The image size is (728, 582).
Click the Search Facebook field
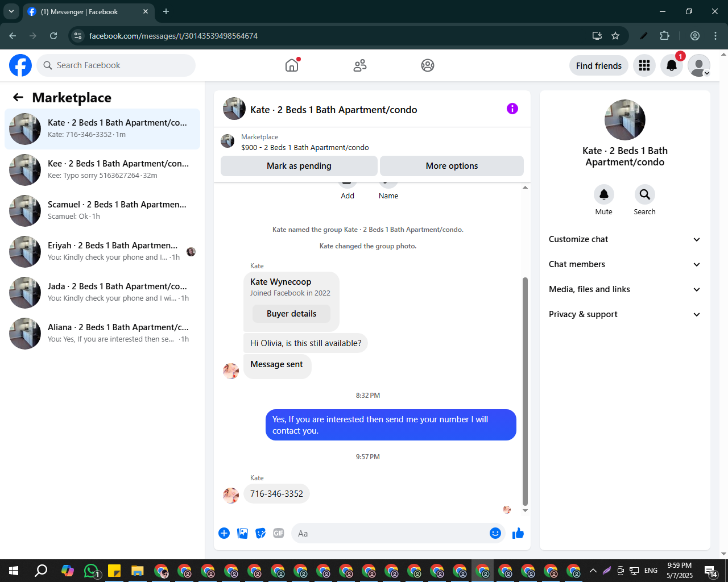point(116,65)
